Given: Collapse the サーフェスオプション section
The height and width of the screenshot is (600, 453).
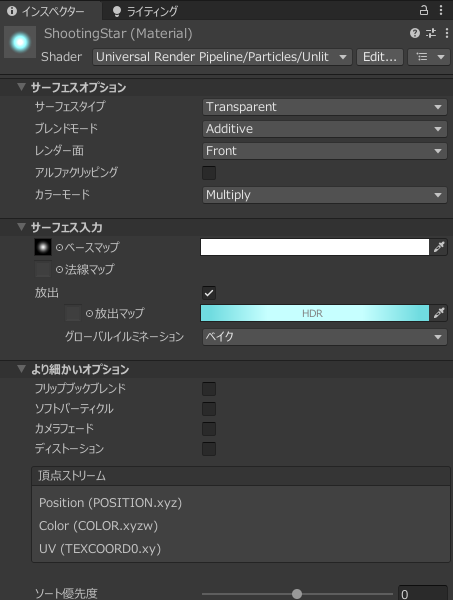Looking at the screenshot, I should pyautogui.click(x=21, y=87).
